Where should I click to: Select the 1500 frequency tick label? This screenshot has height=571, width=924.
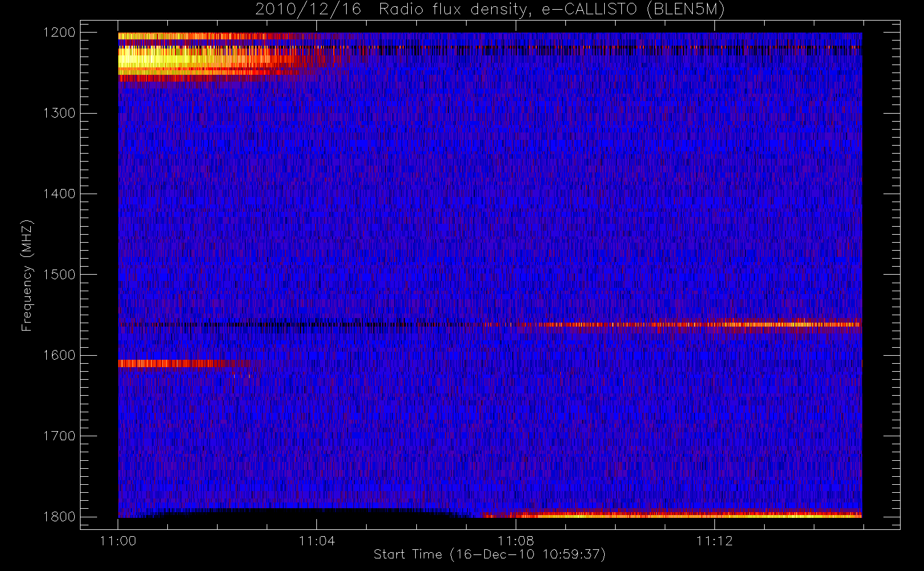point(59,275)
